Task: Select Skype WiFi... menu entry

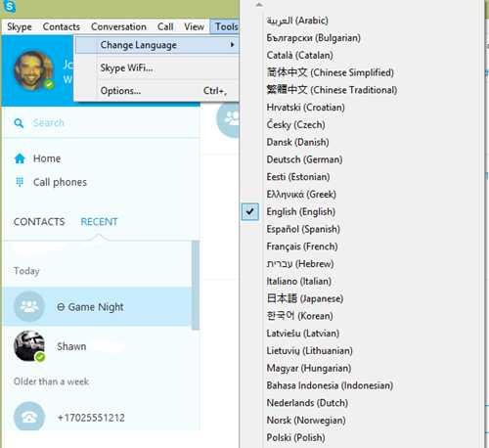Action: (157, 68)
